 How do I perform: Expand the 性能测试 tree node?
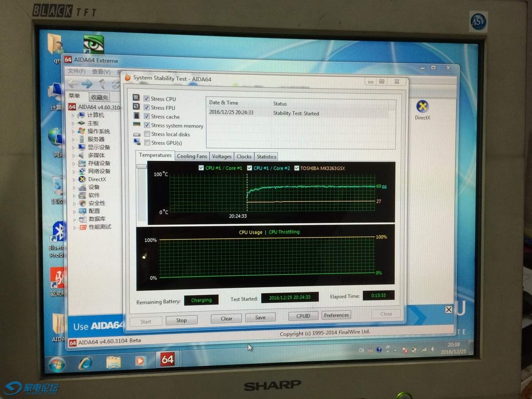[74, 227]
